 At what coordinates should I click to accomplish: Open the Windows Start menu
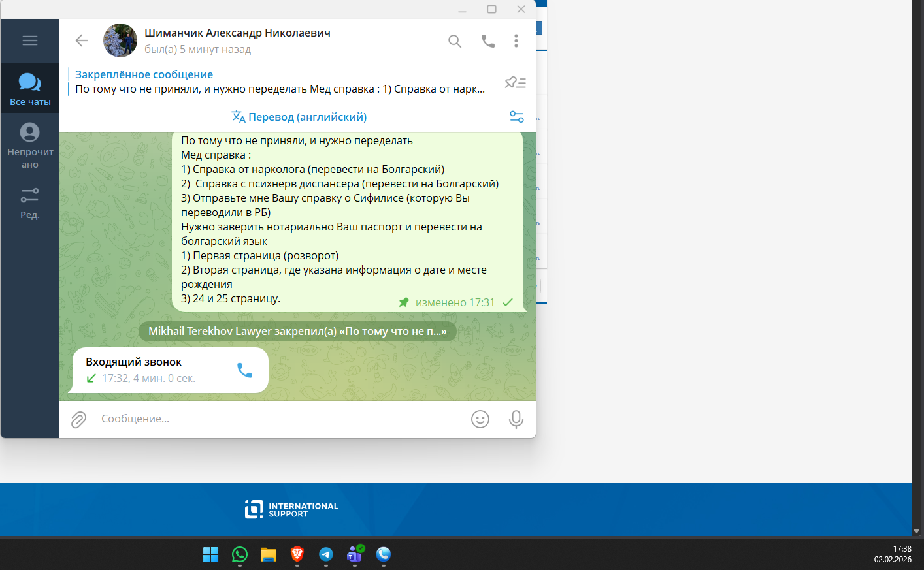(x=210, y=554)
